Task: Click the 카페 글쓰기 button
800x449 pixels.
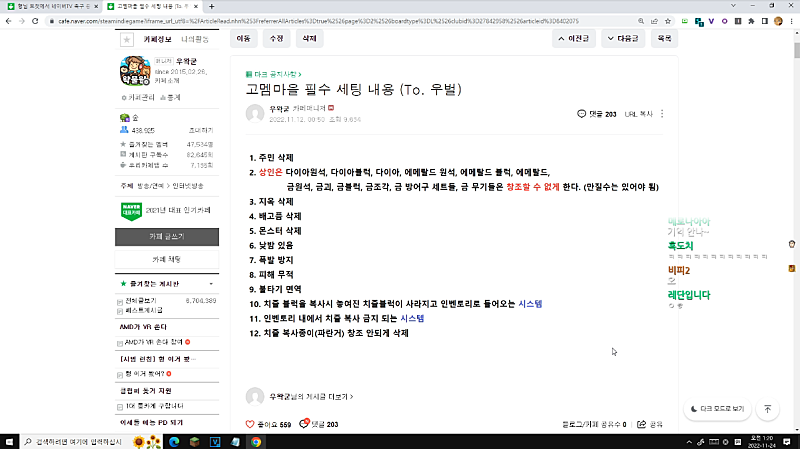Action: coord(167,237)
